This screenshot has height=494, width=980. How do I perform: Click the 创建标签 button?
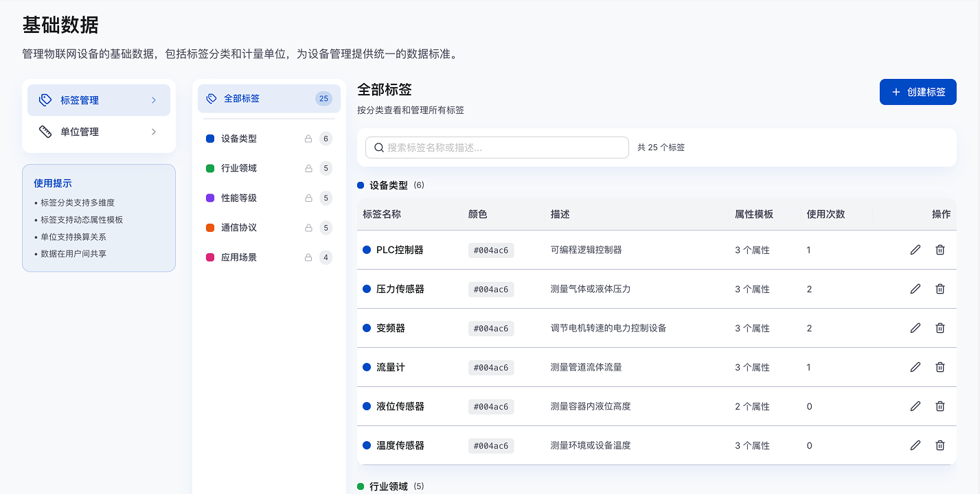(918, 92)
